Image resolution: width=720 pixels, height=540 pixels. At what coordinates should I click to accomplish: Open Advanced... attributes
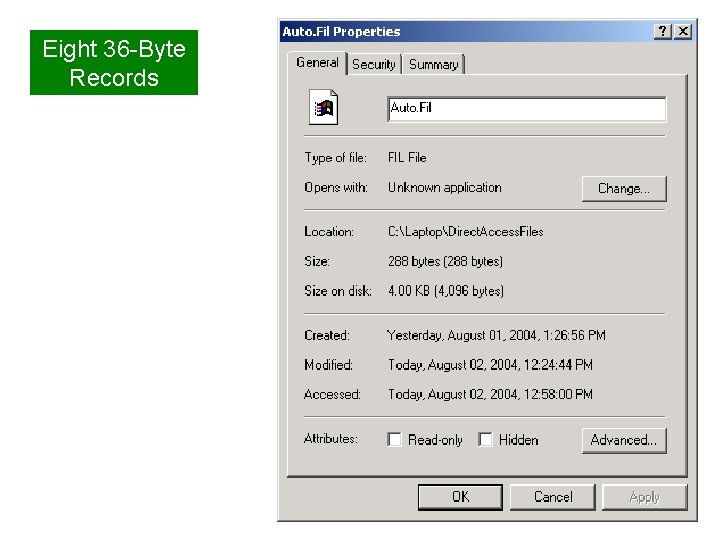[x=624, y=440]
